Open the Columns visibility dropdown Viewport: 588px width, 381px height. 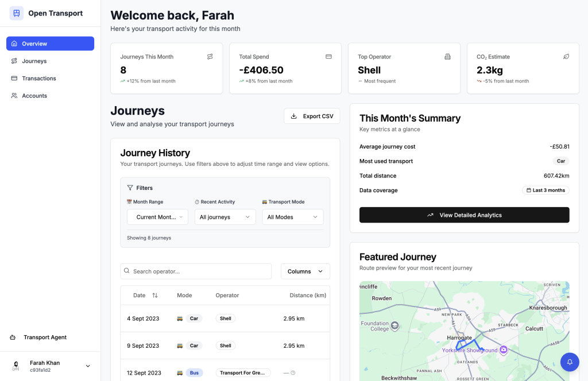click(305, 271)
